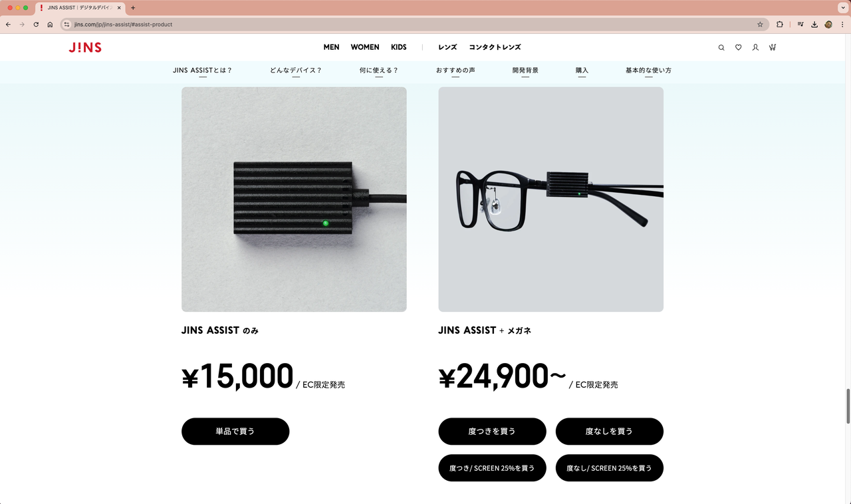Open the WOMEN menu item

pyautogui.click(x=365, y=47)
